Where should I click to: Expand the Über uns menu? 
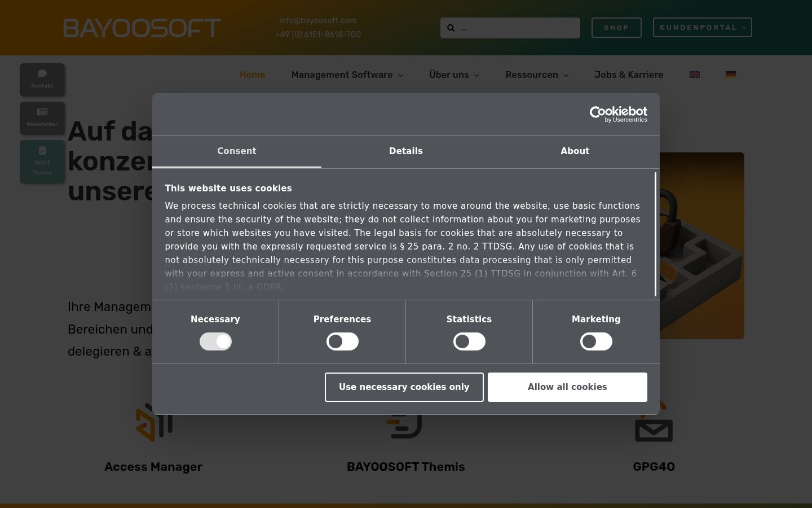tap(454, 75)
